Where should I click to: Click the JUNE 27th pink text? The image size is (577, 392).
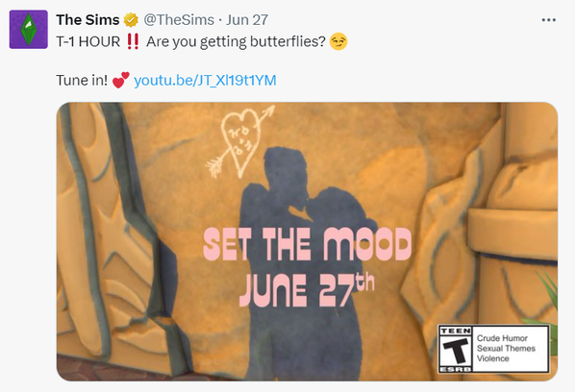coord(307,290)
